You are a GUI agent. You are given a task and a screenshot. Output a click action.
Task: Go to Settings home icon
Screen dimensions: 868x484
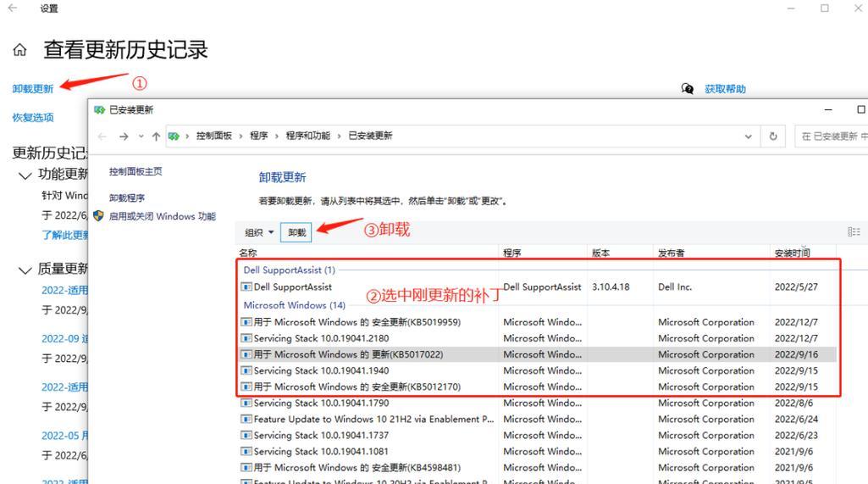[20, 50]
